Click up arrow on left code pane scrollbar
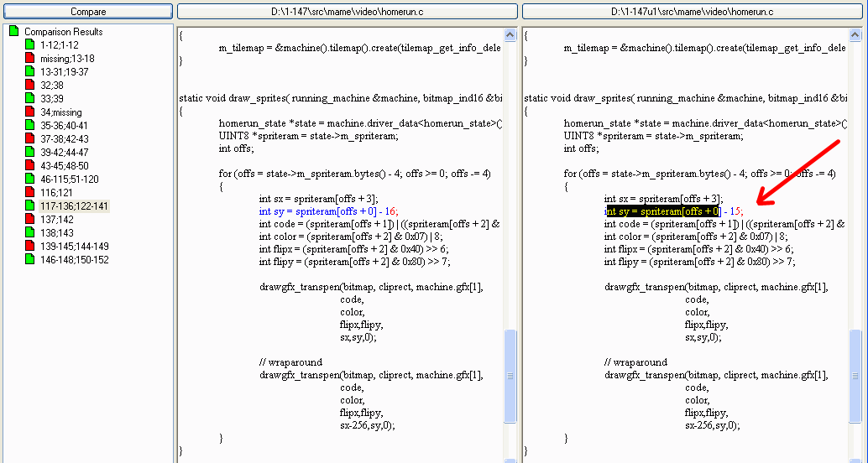Viewport: 868px width, 463px height. pos(510,35)
